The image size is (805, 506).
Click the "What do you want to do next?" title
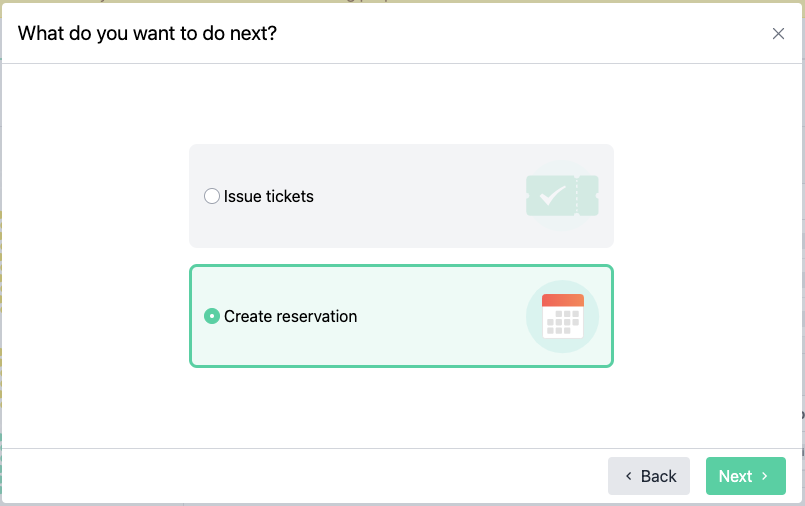coord(147,33)
